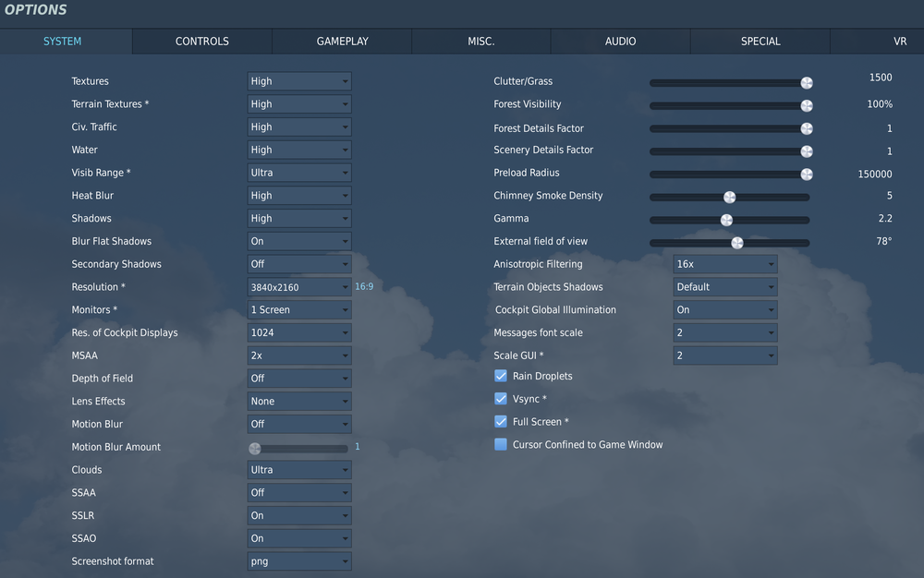
Task: Enable Cursor Confined to Game Window
Action: coord(500,444)
